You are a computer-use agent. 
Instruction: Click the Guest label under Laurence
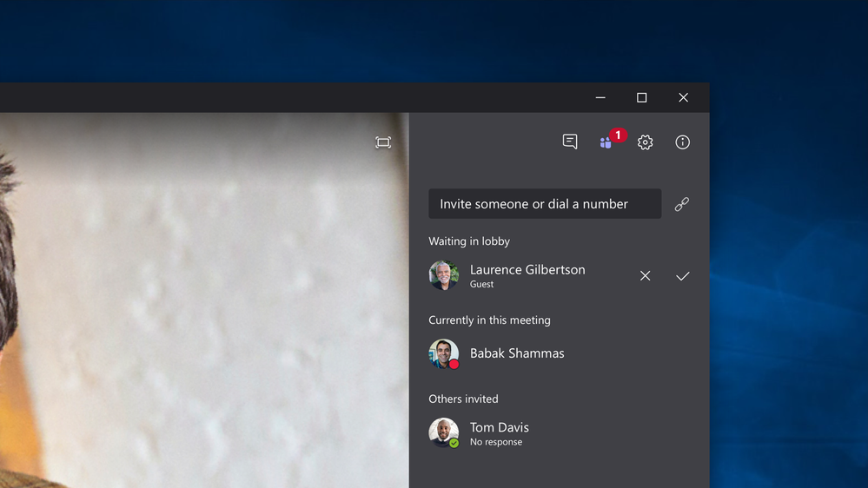click(481, 284)
